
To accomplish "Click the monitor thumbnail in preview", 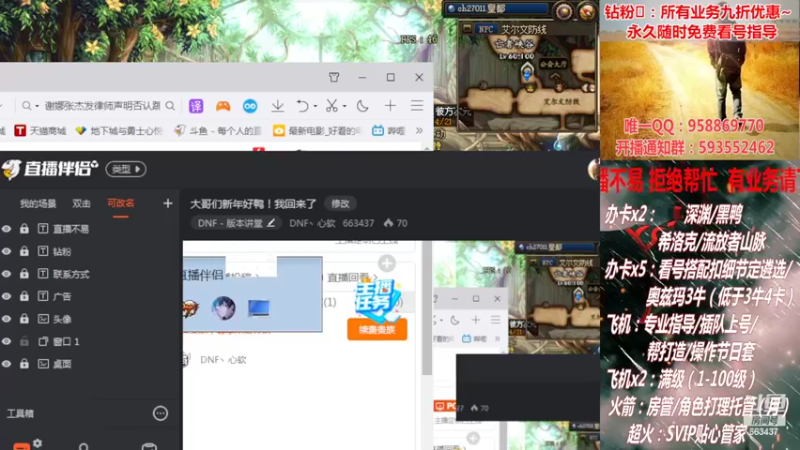I will coord(259,308).
